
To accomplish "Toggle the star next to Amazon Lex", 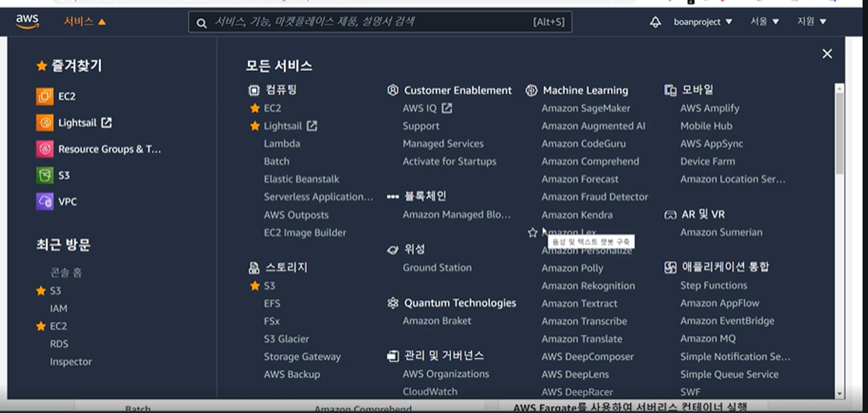I will pyautogui.click(x=533, y=232).
